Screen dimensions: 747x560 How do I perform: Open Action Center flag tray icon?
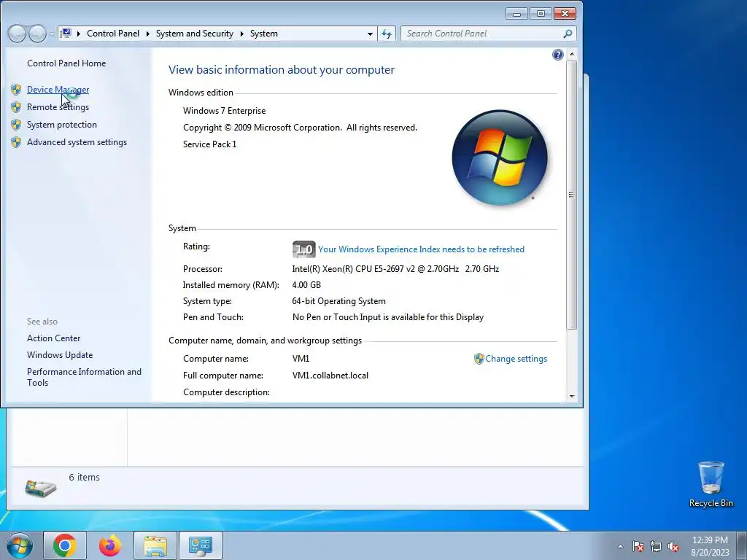click(x=638, y=546)
